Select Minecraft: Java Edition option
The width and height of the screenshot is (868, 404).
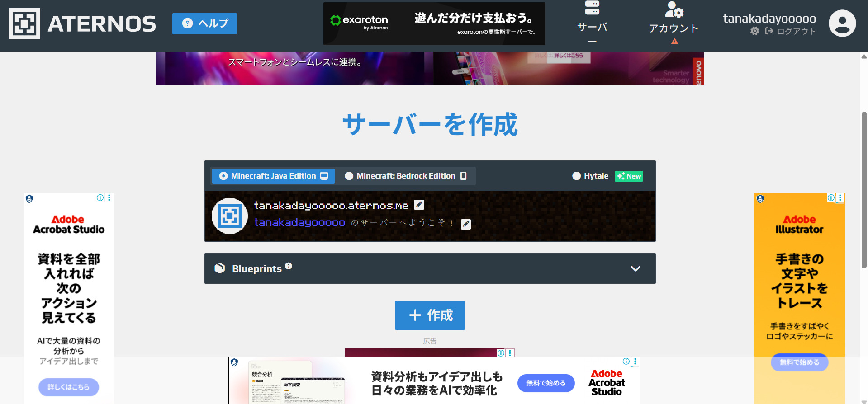pos(273,176)
